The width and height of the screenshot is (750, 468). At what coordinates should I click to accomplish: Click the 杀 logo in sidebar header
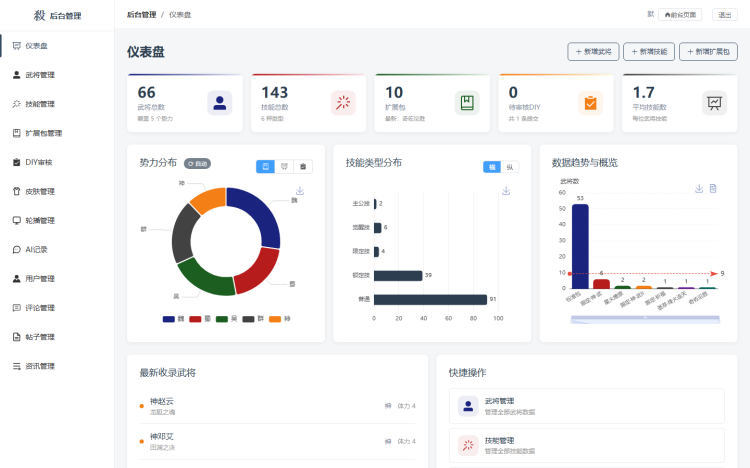point(39,15)
